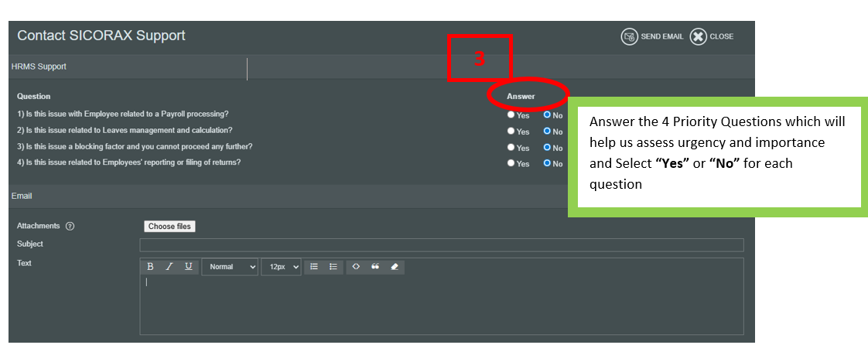
Task: Toggle italic formatting in text editor
Action: pos(169,267)
